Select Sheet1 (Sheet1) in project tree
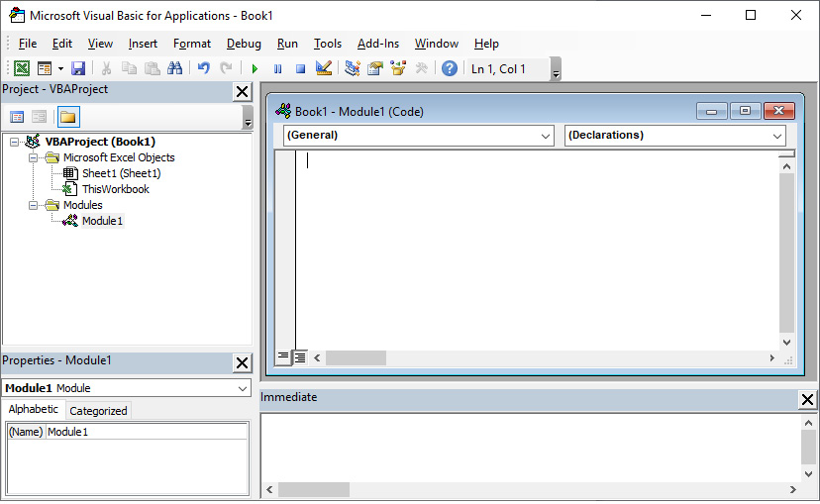Screen dimensions: 820x504 pyautogui.click(x=122, y=173)
